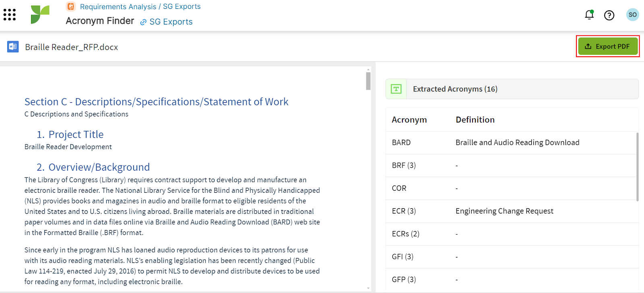Click the orange Requirements Analysis breadcrumb icon

[x=71, y=6]
